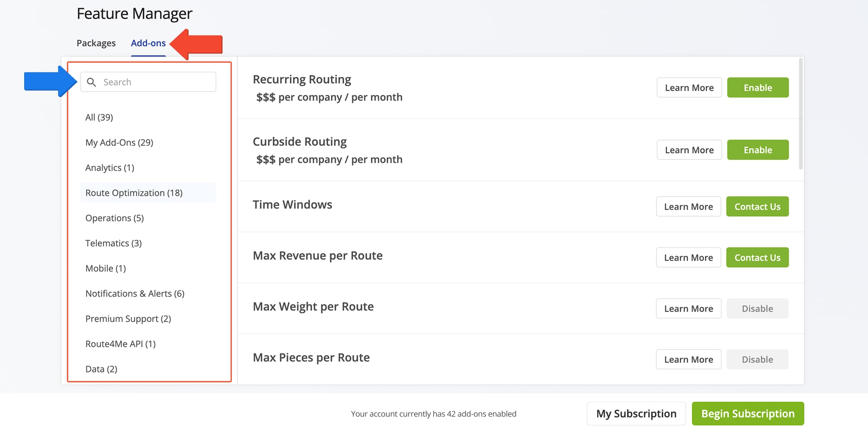Select Route Optimization (18) category
Image resolution: width=868 pixels, height=434 pixels.
[x=134, y=193]
